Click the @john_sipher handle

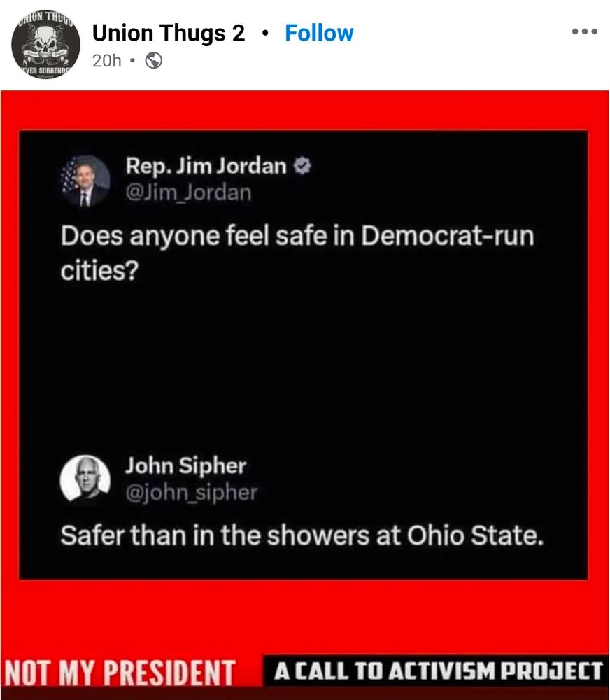(191, 492)
